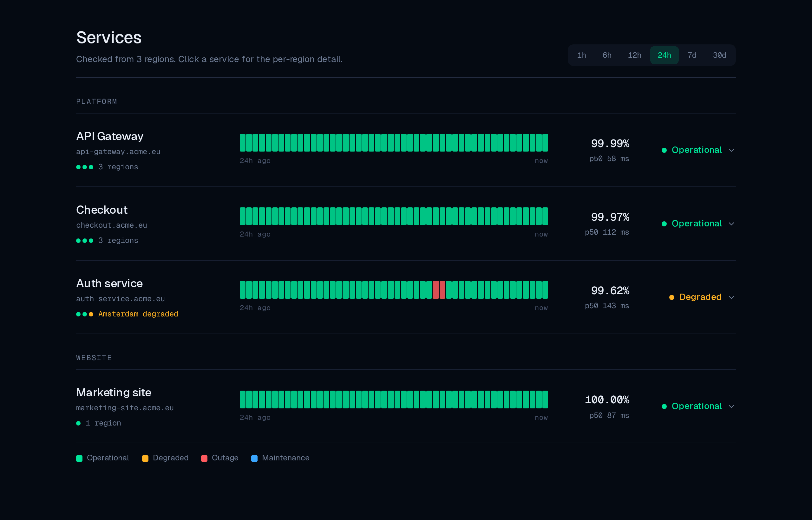812x520 pixels.
Task: Click API Gateway three region dots
Action: pos(85,167)
